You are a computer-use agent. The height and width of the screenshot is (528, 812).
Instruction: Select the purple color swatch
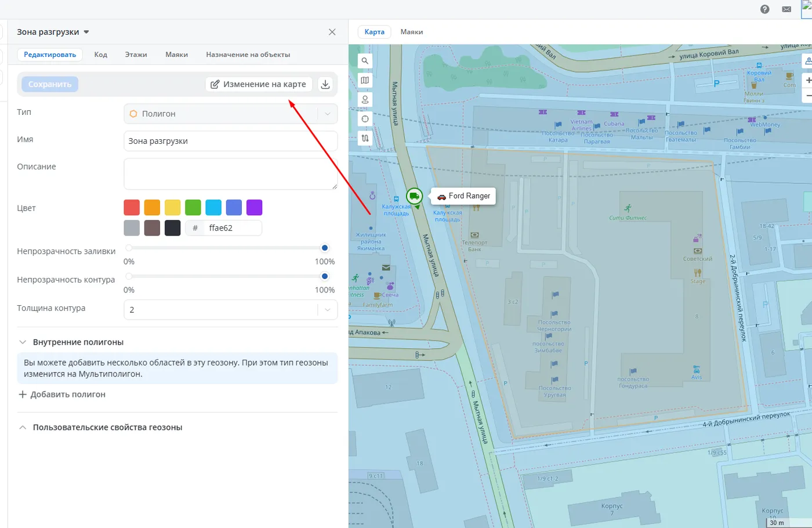pos(254,208)
